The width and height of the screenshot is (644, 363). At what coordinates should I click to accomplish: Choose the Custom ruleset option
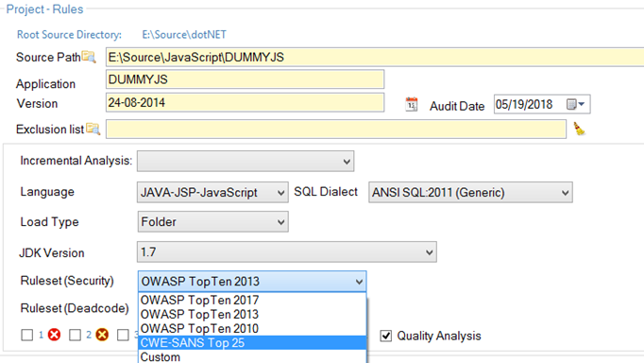pos(252,356)
